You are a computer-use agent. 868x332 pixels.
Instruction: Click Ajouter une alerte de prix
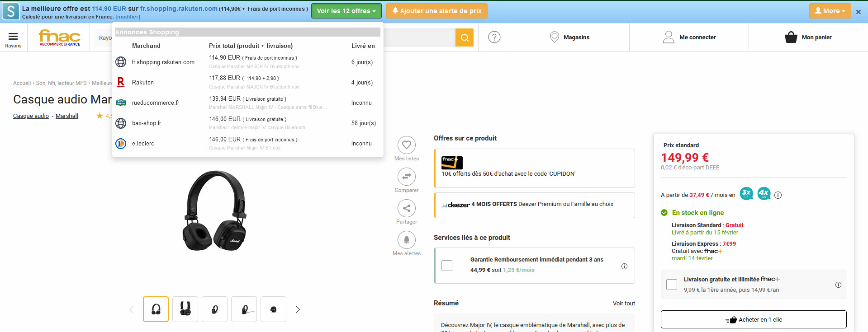(x=437, y=11)
